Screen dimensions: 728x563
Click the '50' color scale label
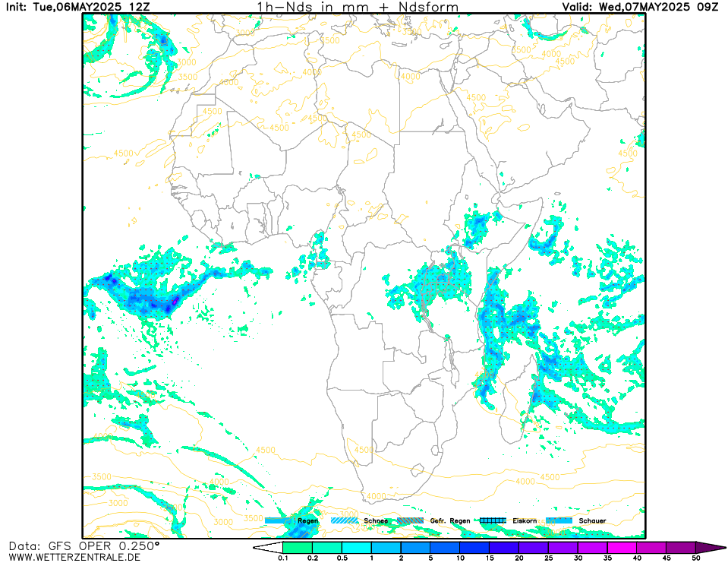(x=696, y=558)
